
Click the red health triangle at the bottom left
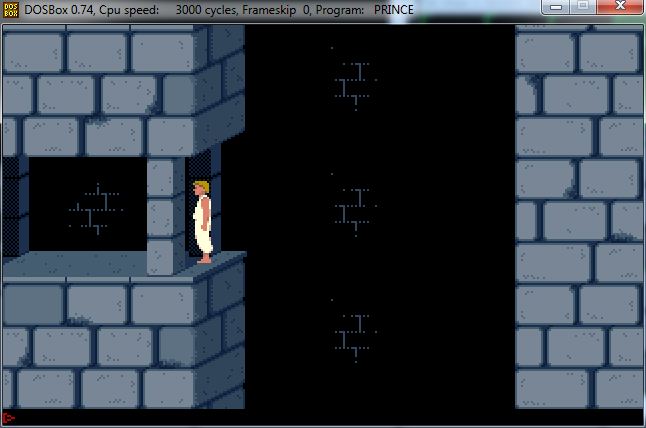coord(8,418)
